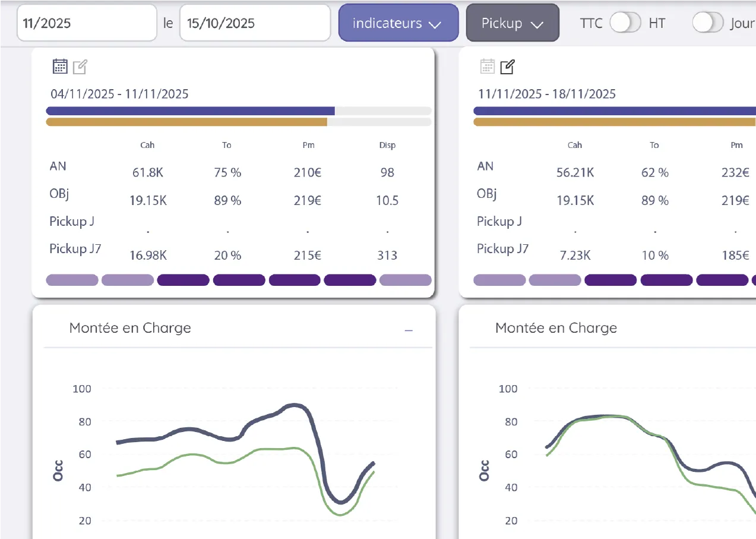The width and height of the screenshot is (756, 539).
Task: Toggle the TTC / HT switch
Action: tap(625, 23)
